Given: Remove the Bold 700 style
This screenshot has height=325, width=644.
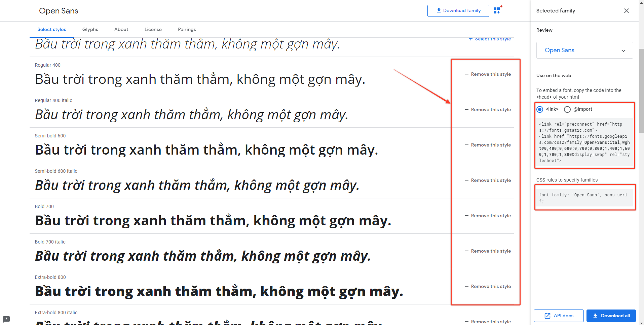Looking at the screenshot, I should tap(488, 216).
